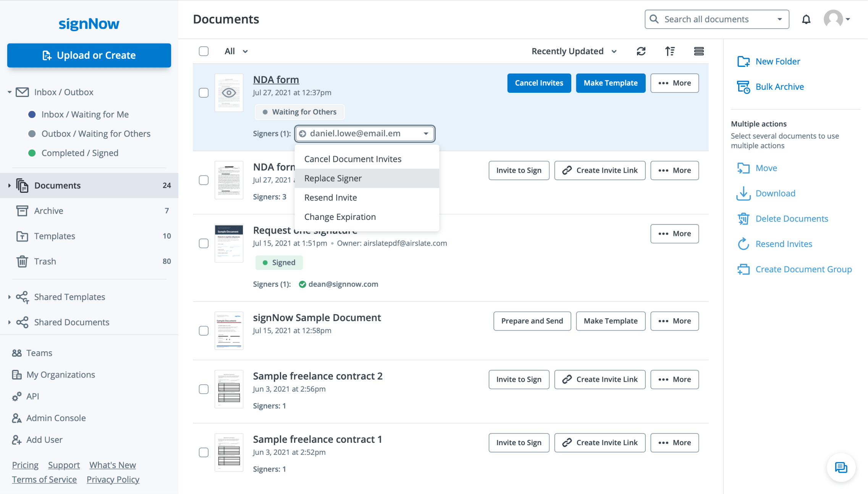Click the Upload or Create button
This screenshot has width=868, height=494.
point(89,55)
